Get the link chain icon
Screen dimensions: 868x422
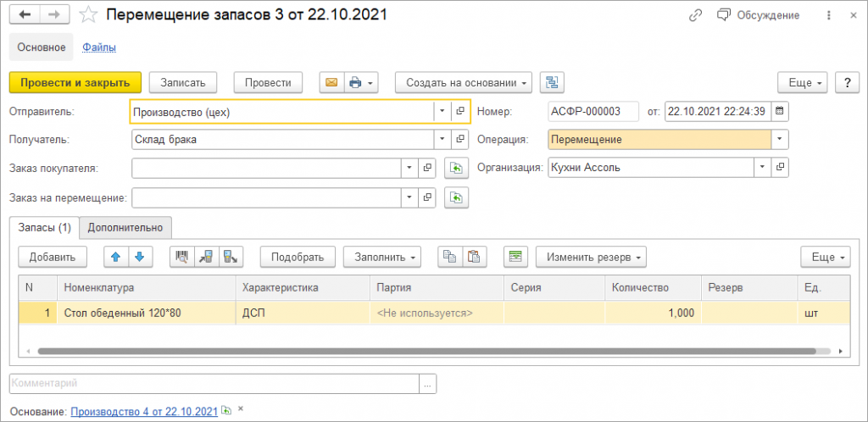coord(696,15)
